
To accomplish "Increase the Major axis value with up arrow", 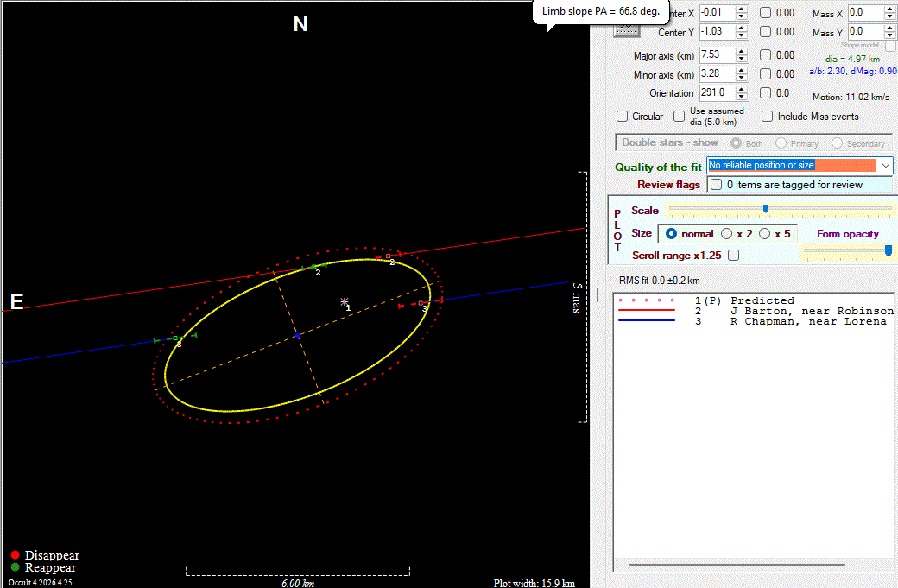I will 742,52.
